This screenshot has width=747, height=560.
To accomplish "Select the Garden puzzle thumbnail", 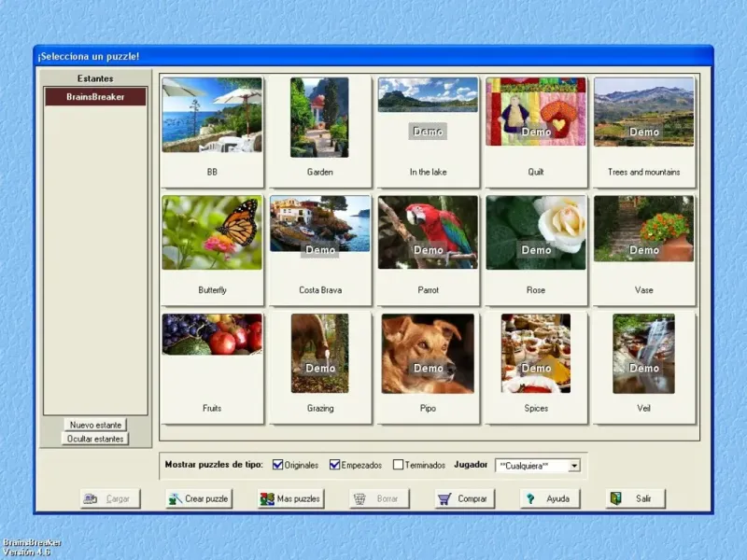I will pyautogui.click(x=319, y=118).
